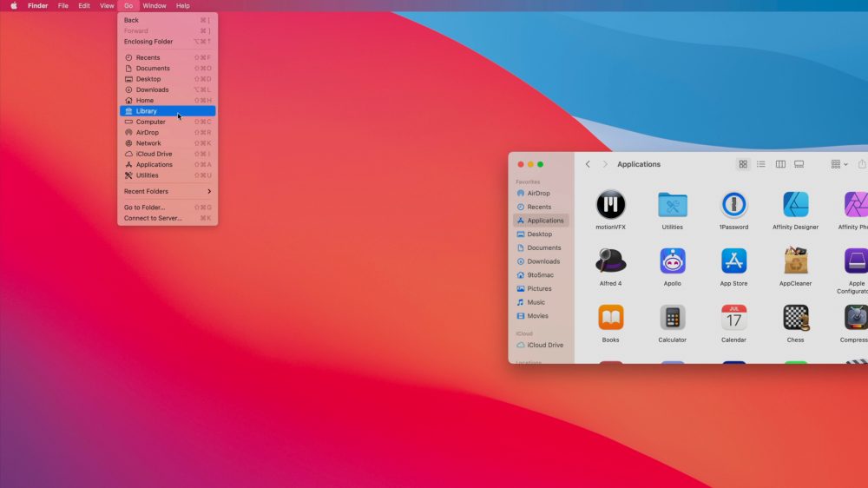Open the Apollo app icon
The image size is (868, 488).
(x=672, y=260)
